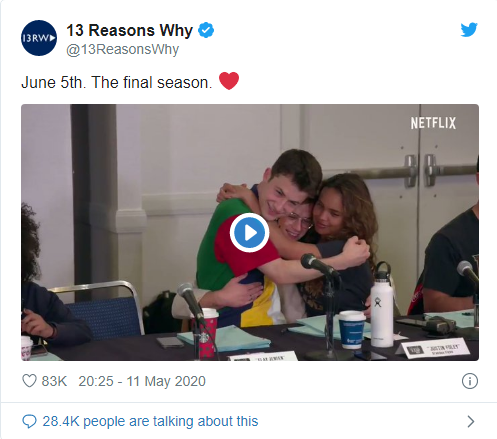Click 28.4K people are talking about this
The image size is (497, 439).
pos(150,421)
